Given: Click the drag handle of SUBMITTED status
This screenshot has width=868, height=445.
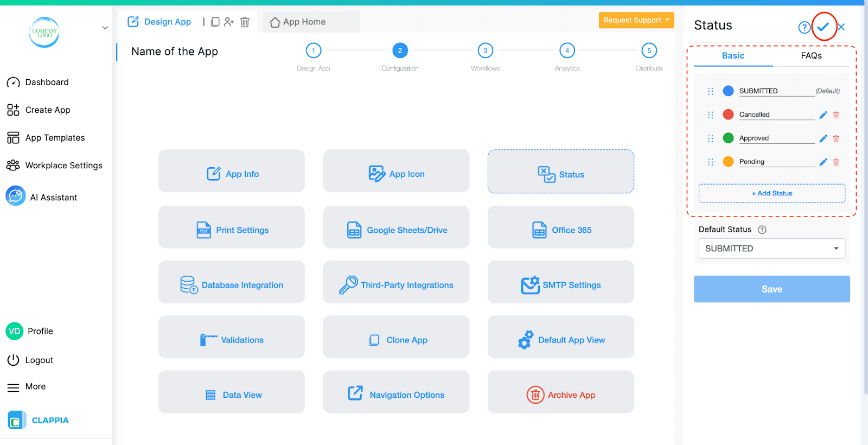Looking at the screenshot, I should 711,91.
